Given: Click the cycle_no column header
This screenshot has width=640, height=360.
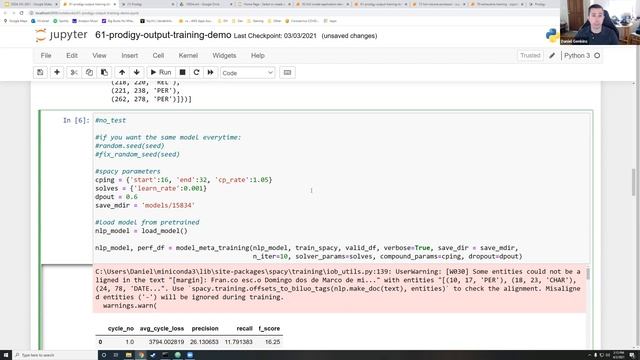Looking at the screenshot, I should point(121,329).
